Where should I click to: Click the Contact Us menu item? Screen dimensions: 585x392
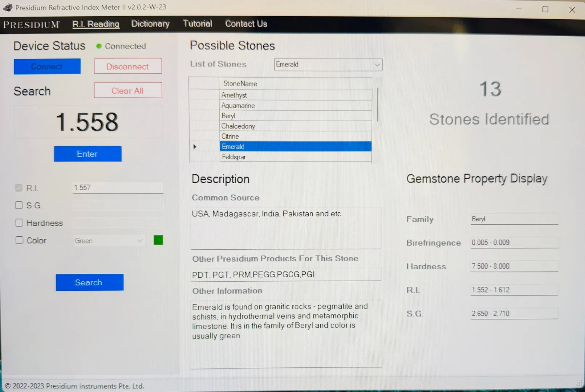(246, 24)
